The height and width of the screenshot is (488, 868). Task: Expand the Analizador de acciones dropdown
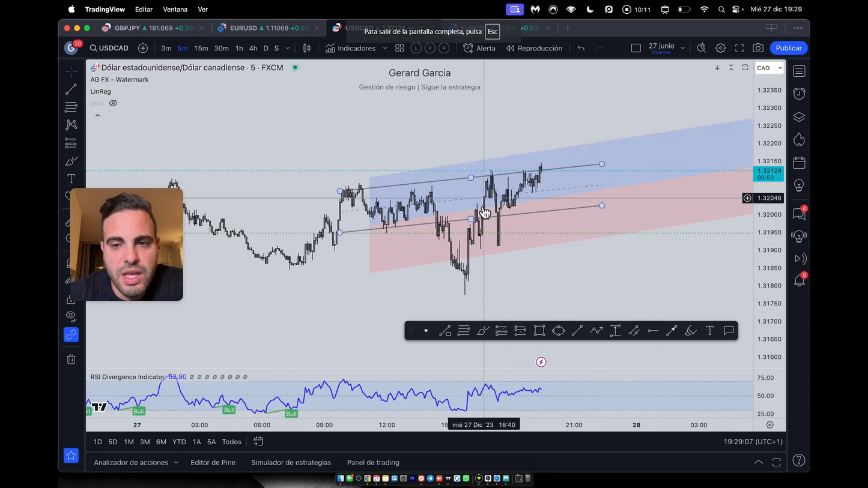tap(136, 462)
